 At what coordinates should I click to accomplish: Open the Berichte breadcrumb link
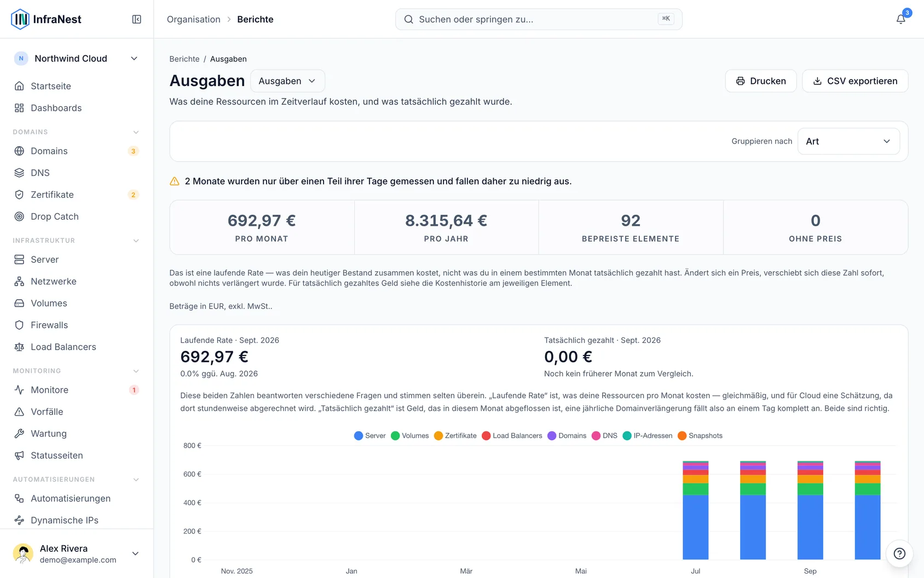(x=184, y=59)
